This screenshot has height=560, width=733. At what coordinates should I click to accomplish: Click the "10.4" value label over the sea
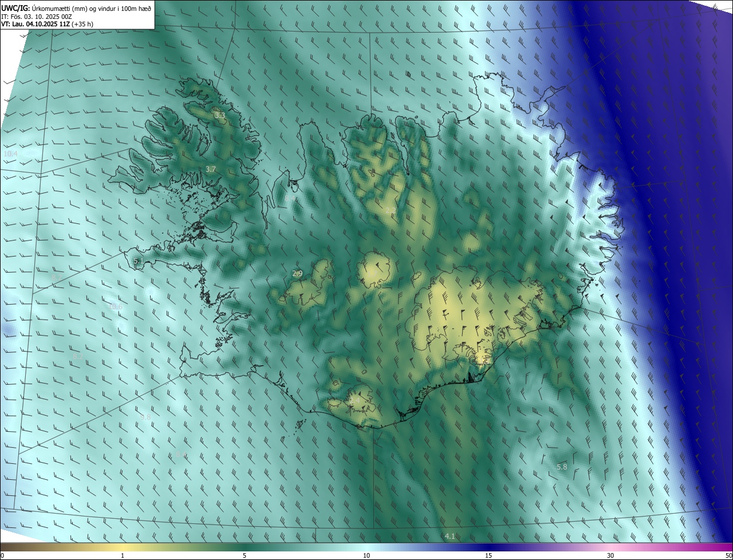click(10, 153)
